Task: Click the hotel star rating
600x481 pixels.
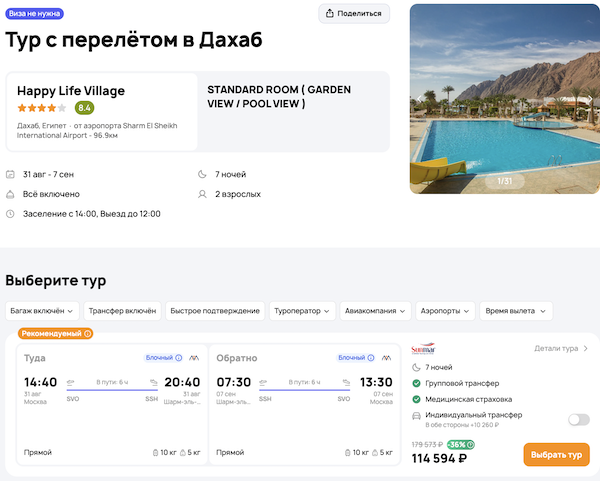Action: 42,108
